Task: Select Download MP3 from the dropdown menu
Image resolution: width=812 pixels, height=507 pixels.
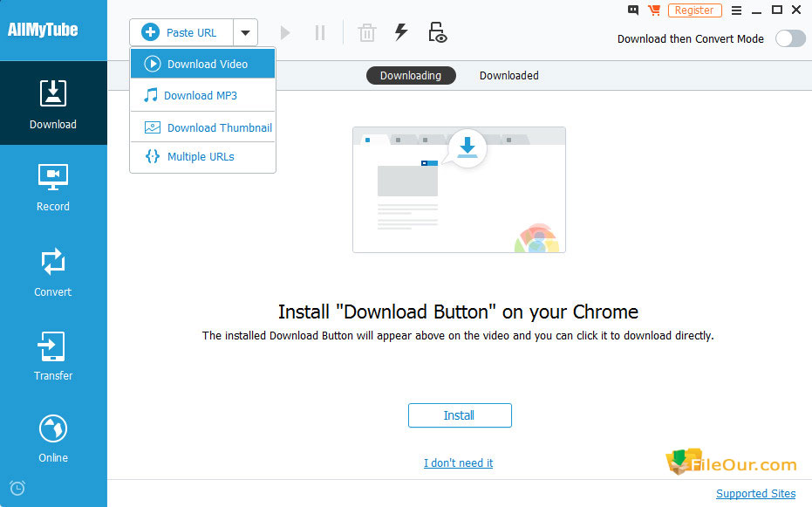Action: [x=202, y=95]
